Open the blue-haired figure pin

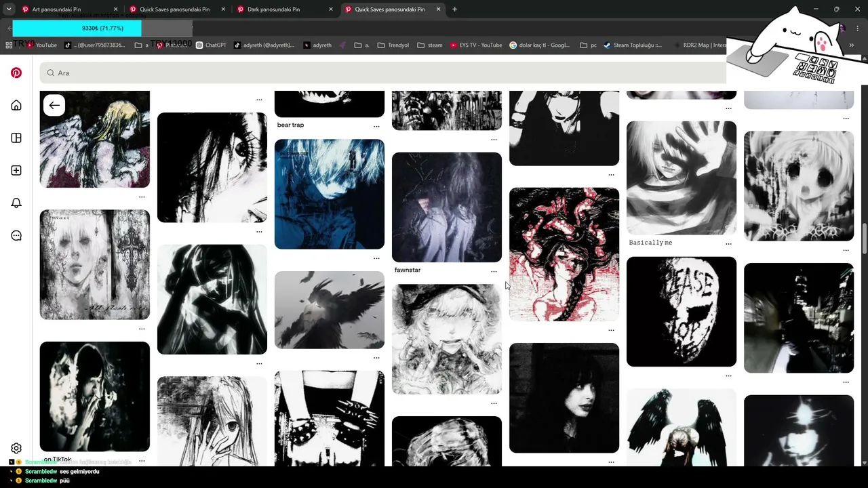coord(330,195)
